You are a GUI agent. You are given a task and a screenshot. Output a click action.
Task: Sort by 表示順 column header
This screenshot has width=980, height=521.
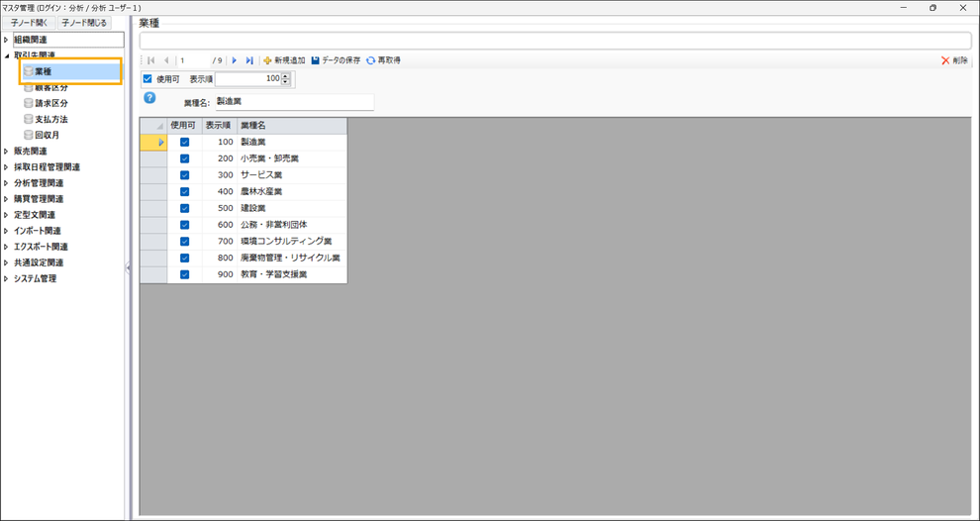(x=220, y=126)
